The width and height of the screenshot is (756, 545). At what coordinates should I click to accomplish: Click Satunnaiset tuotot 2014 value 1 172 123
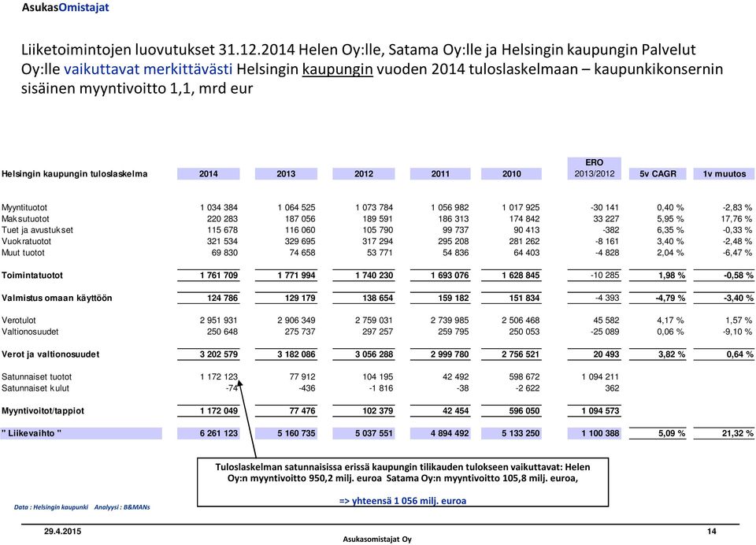219,376
